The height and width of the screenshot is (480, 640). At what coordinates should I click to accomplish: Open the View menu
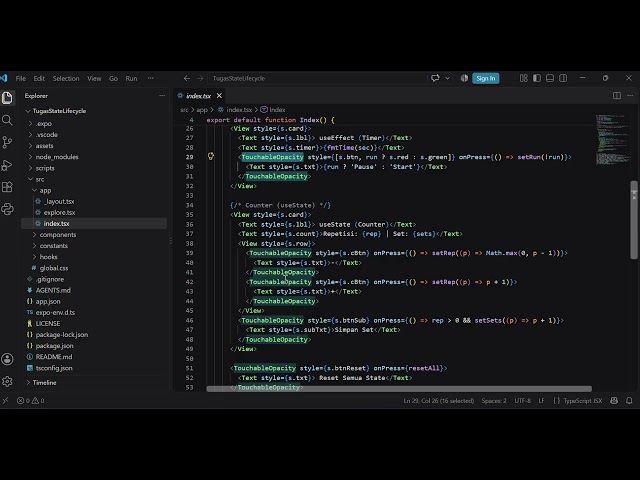(94, 78)
